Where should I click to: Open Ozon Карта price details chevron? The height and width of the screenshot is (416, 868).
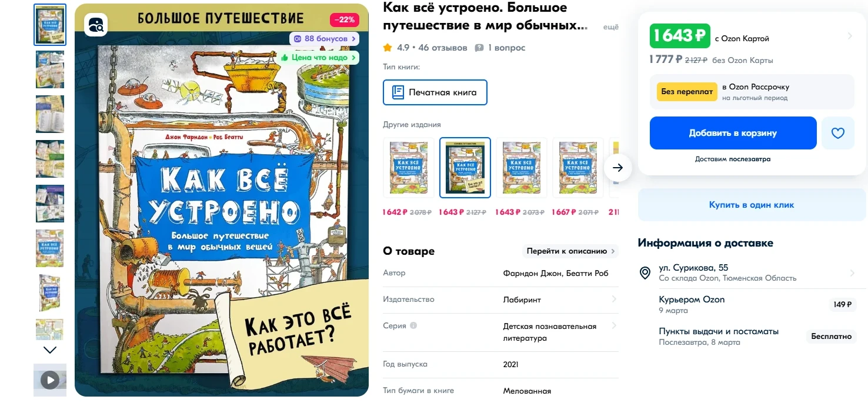pos(850,36)
